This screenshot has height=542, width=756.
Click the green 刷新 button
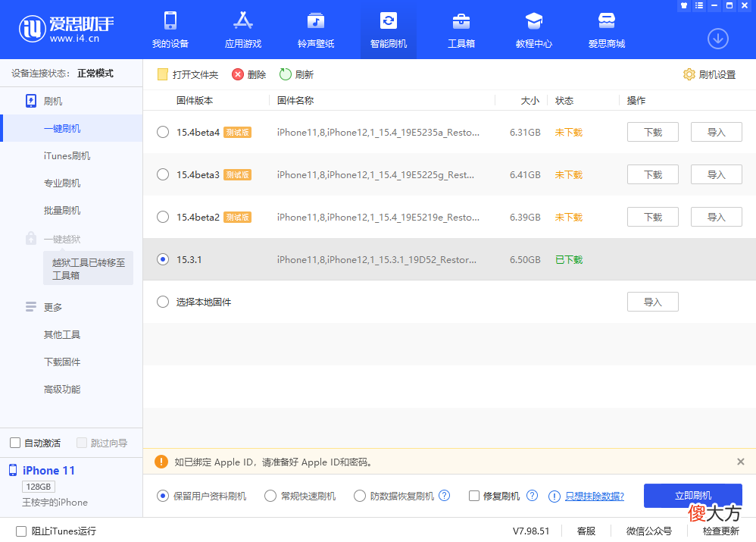point(296,74)
